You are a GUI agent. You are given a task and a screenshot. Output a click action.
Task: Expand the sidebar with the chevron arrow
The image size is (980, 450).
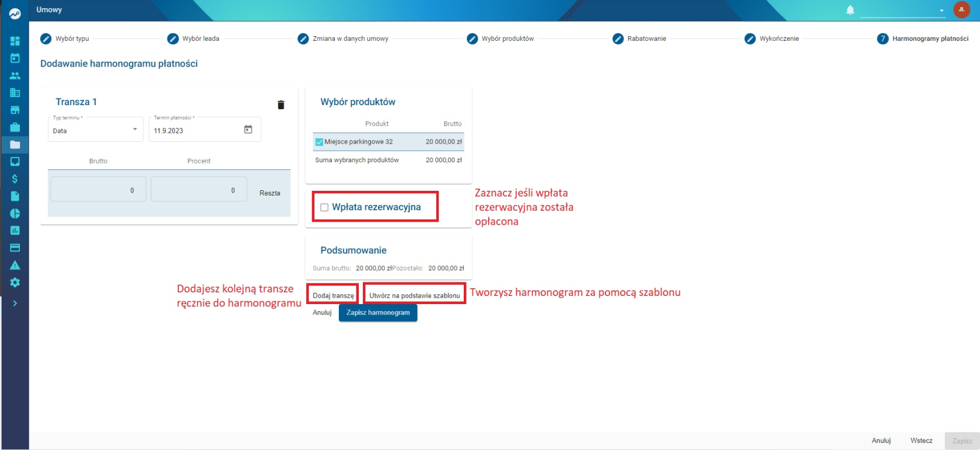pyautogui.click(x=15, y=304)
